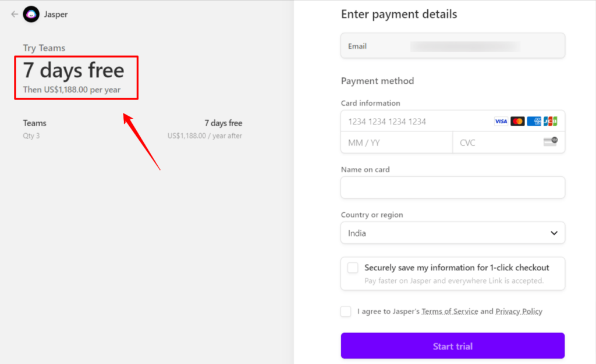Click the Jasper logo icon
The image size is (596, 364).
31,15
